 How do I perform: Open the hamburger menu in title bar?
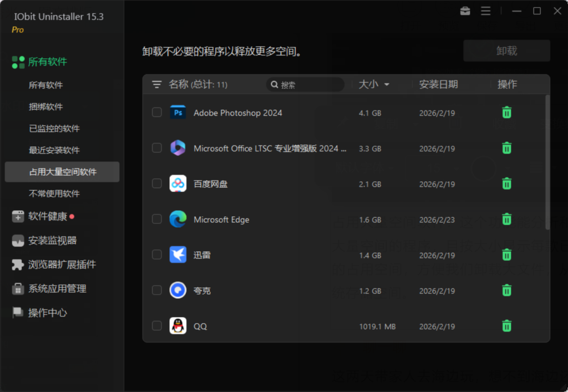pos(486,11)
